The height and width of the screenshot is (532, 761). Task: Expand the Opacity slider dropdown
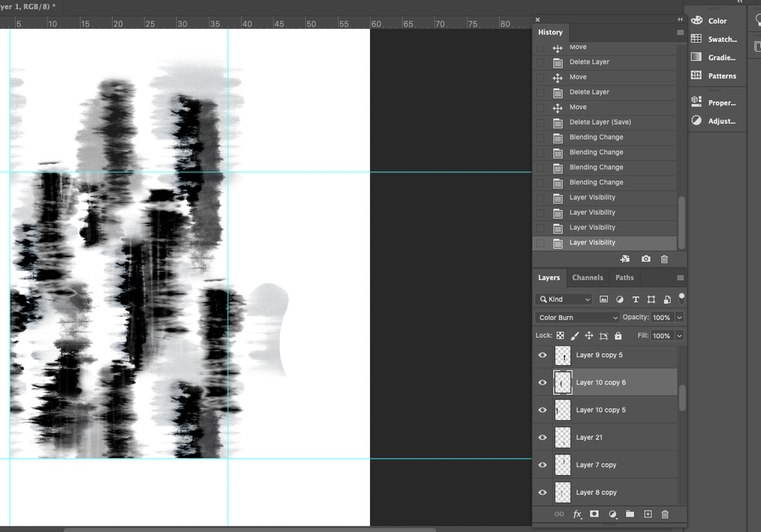click(679, 317)
